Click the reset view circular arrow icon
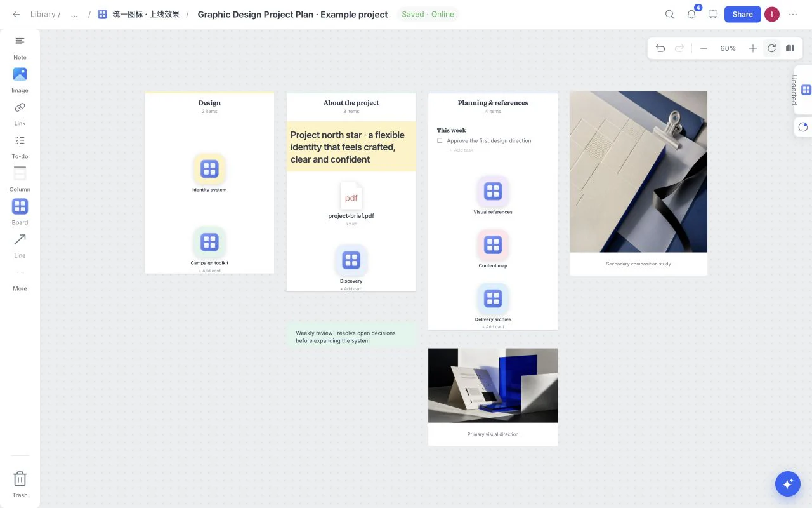Image resolution: width=812 pixels, height=508 pixels. [x=771, y=48]
